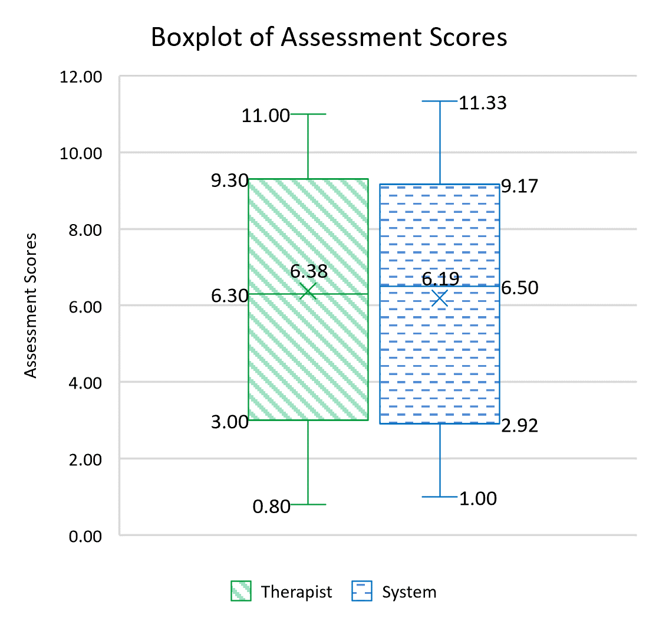Select the blue System legend swatch

[362, 592]
